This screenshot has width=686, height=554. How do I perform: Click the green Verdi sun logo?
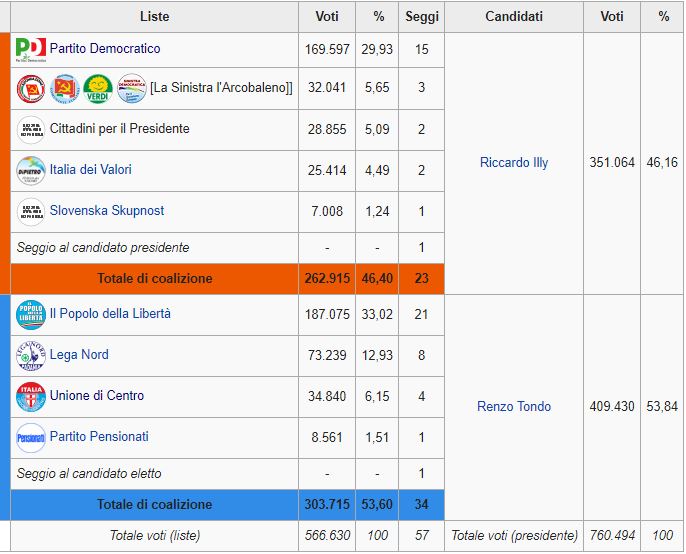pos(97,88)
